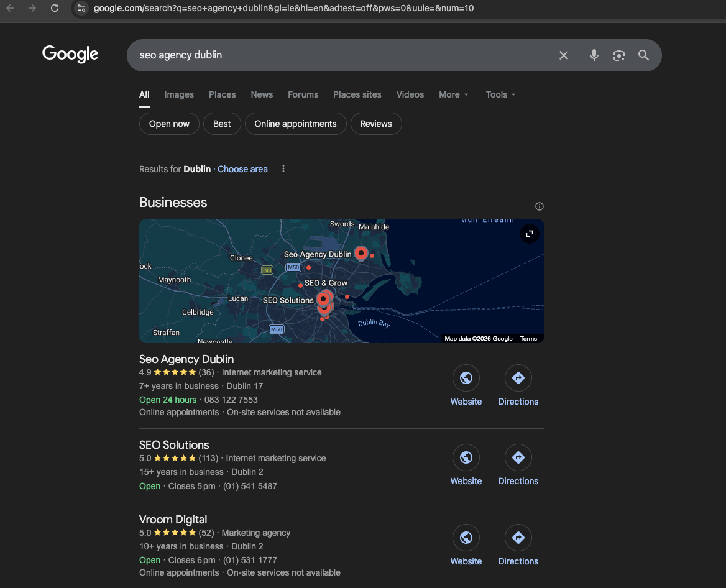Open site information icon in address bar
The width and height of the screenshot is (726, 588).
click(x=81, y=8)
